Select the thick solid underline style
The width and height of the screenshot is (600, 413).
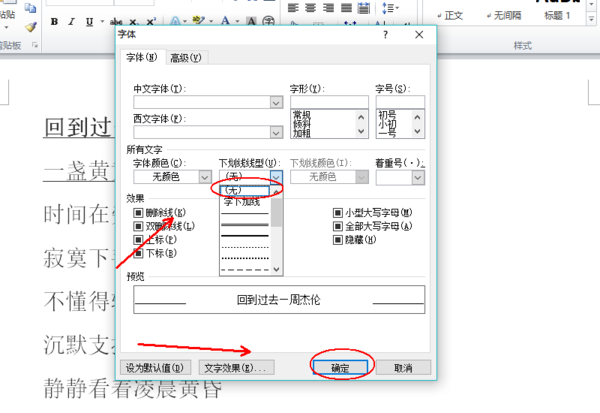click(x=245, y=236)
